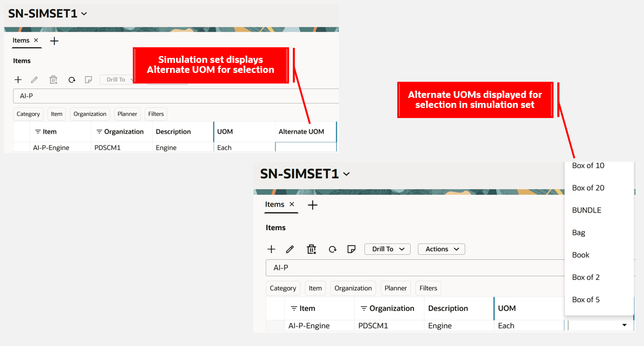The image size is (644, 346).
Task: Click the pencil icon in the upper Items toolbar
Action: click(x=34, y=80)
